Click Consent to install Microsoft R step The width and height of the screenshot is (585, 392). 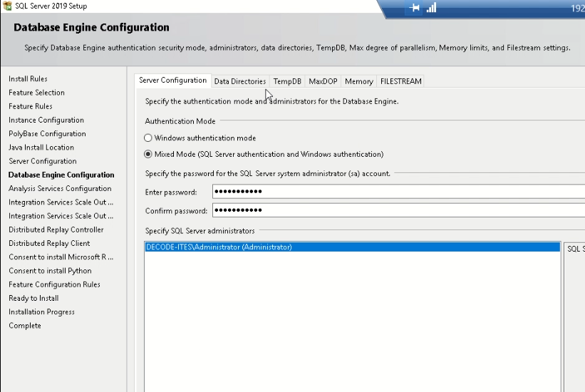[x=61, y=257]
